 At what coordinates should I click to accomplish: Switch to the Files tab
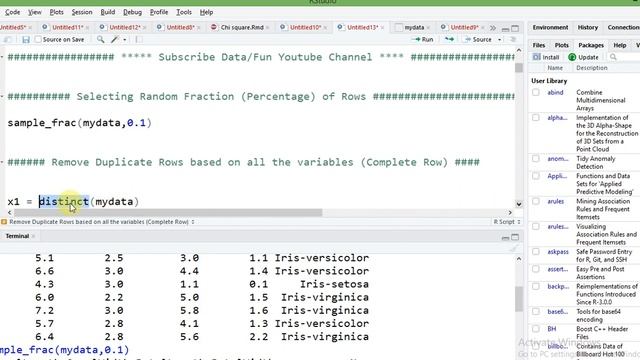pyautogui.click(x=538, y=45)
